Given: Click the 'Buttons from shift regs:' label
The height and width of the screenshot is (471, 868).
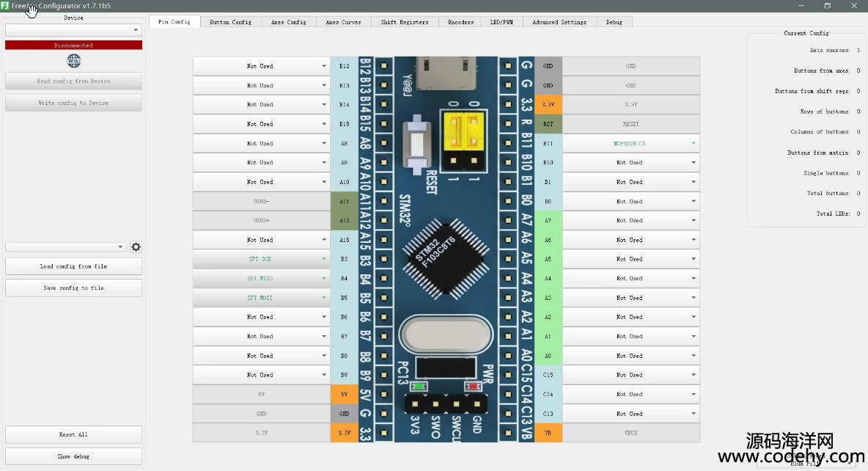Looking at the screenshot, I should 812,91.
